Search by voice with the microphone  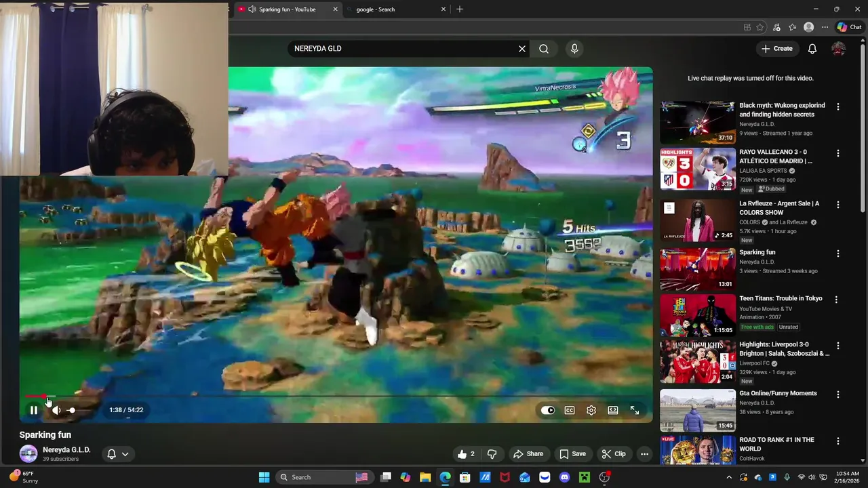[574, 49]
